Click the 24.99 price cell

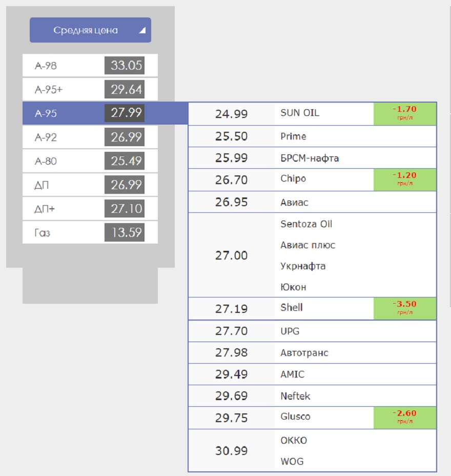(x=232, y=114)
